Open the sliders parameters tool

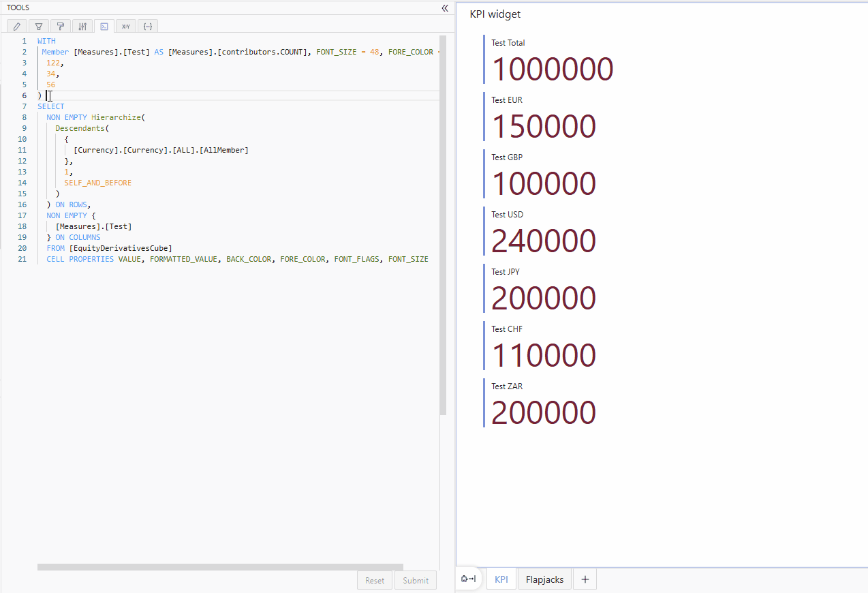pos(82,25)
